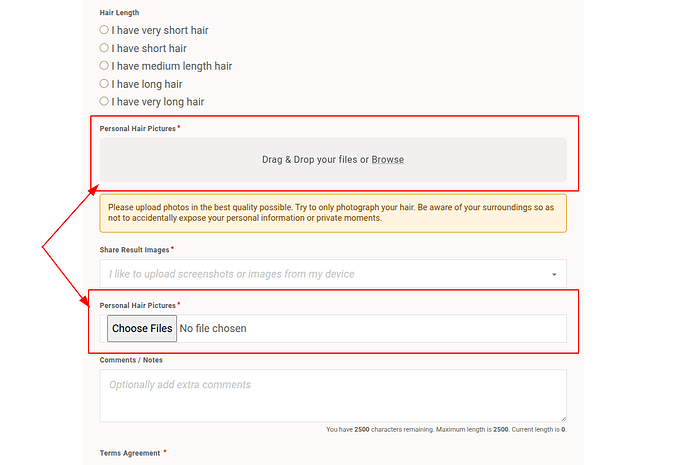Click the Share Result Images label
The image size is (690, 465).
click(x=134, y=250)
